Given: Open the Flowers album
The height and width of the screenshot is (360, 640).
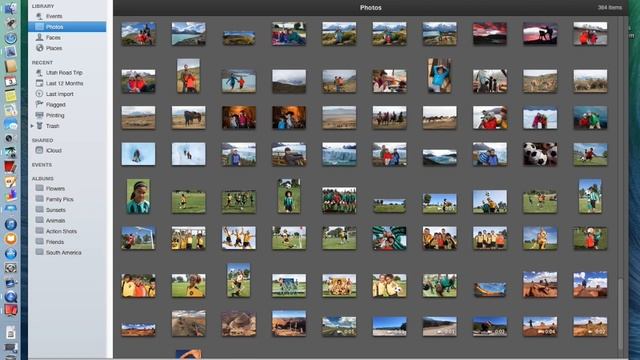Looking at the screenshot, I should [x=55, y=188].
